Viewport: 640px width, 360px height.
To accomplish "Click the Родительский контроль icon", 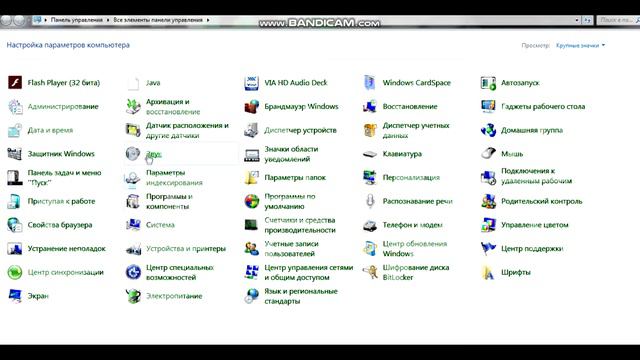I will [x=489, y=201].
